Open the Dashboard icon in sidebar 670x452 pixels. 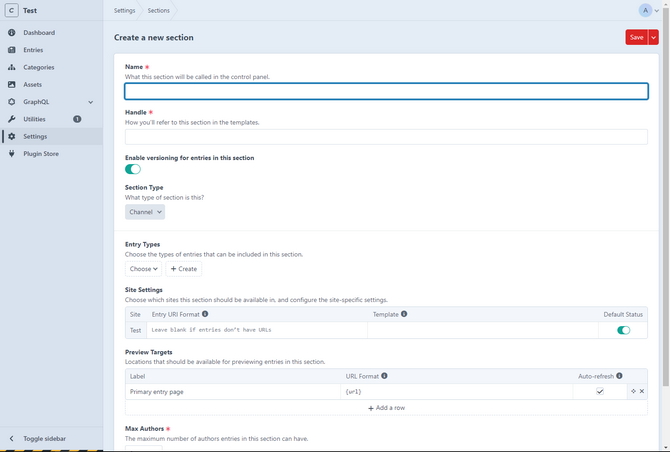(12, 33)
